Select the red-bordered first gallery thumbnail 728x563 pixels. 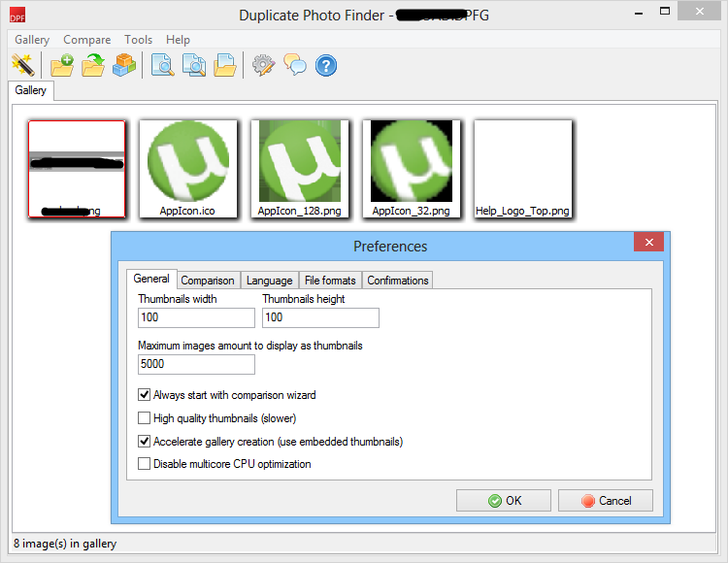pos(77,169)
